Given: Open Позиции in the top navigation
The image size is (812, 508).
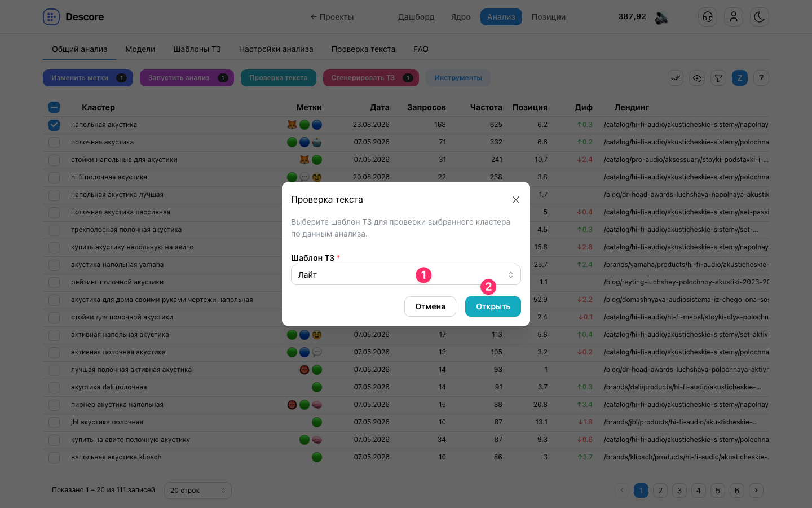Looking at the screenshot, I should pos(549,17).
